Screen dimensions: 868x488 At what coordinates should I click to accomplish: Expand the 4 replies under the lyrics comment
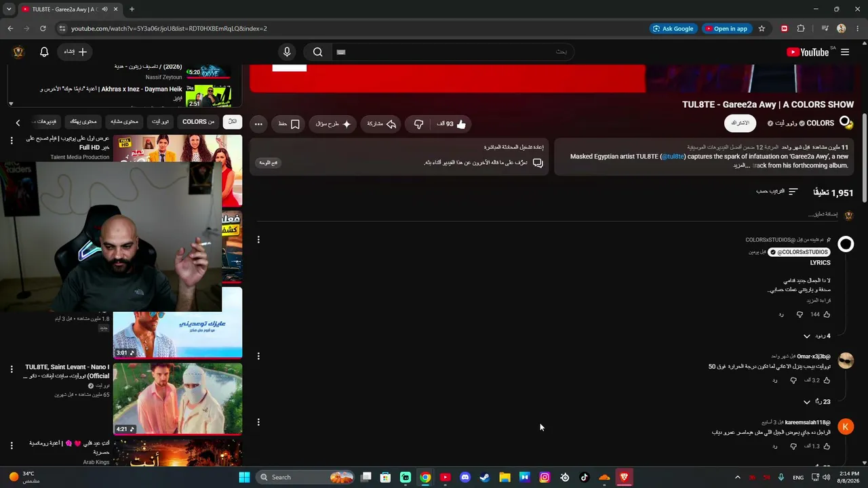[x=816, y=336]
